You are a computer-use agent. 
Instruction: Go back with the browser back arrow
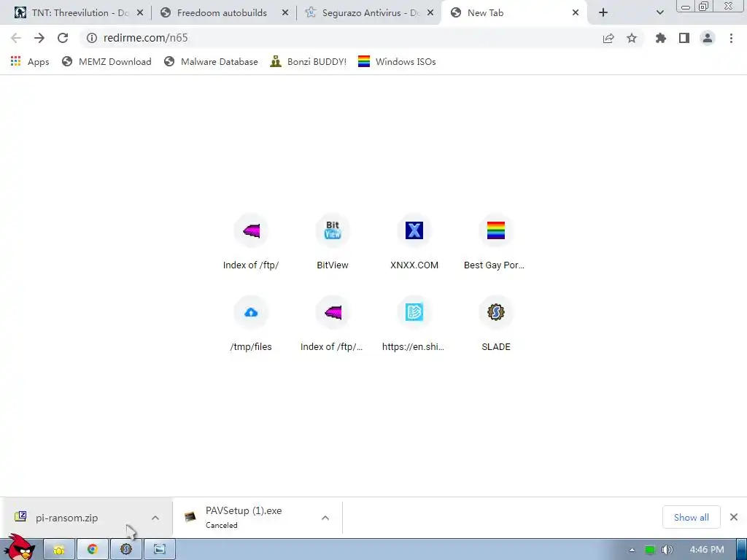click(x=16, y=38)
